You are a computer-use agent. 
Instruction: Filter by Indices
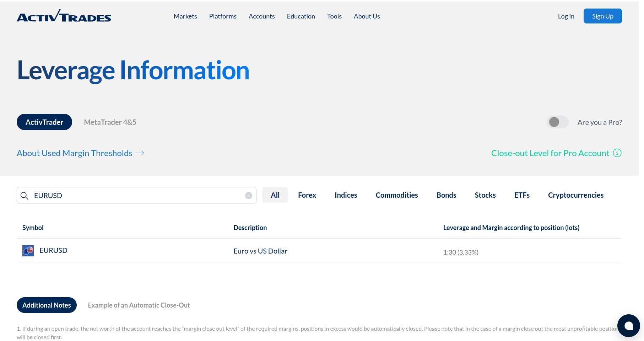[346, 195]
